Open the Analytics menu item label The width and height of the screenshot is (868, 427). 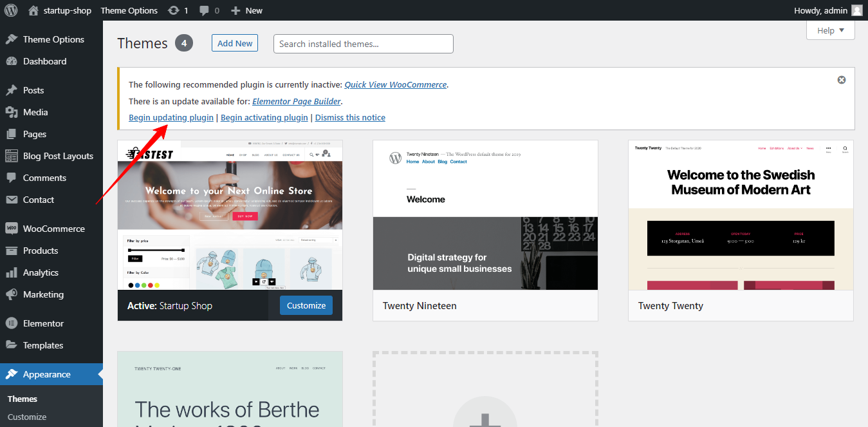[x=41, y=272]
